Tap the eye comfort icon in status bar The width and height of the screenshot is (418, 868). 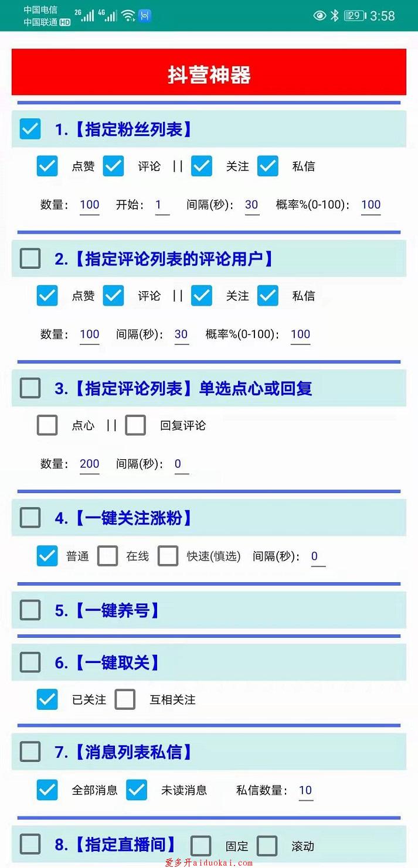(x=320, y=16)
